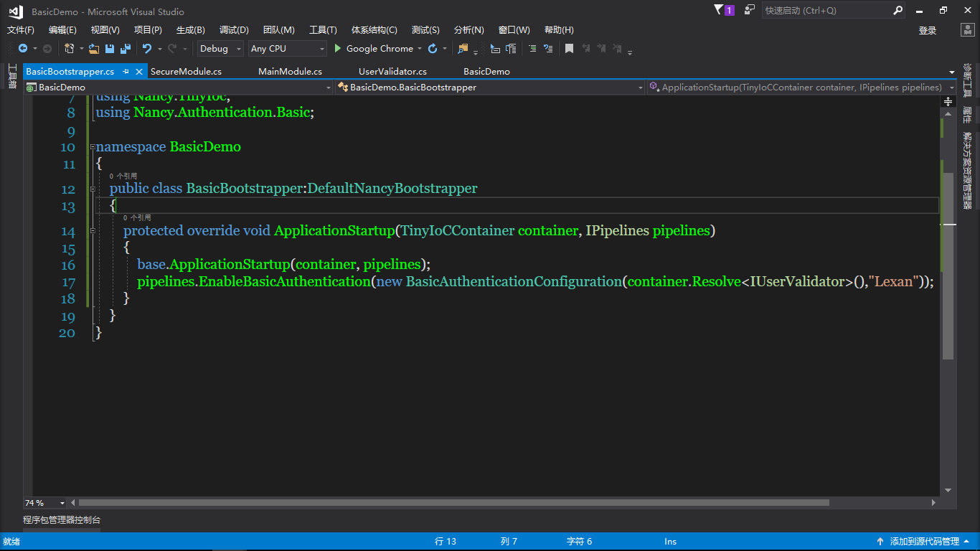The width and height of the screenshot is (980, 551).
Task: Open the 团队(M) menu
Action: click(x=279, y=30)
